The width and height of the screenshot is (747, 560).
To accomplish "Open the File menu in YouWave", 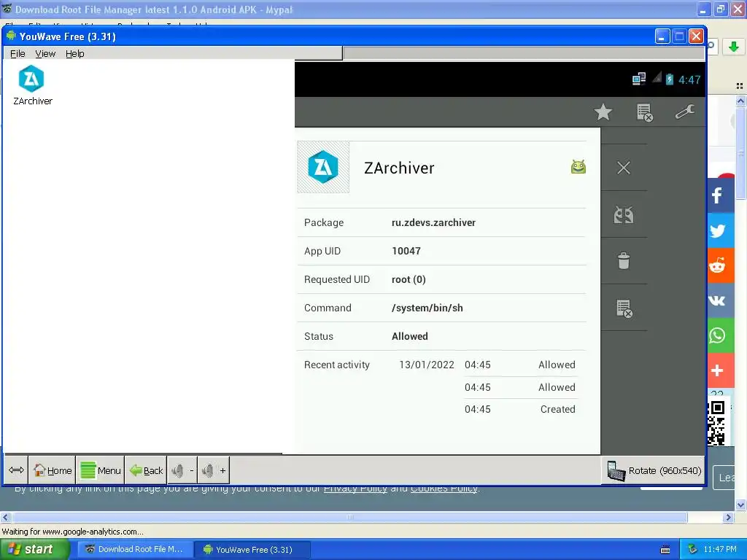I will tap(18, 54).
